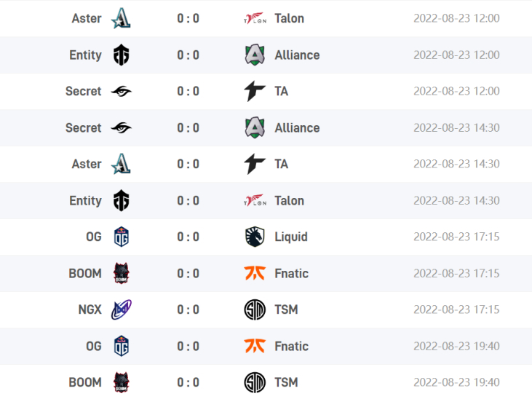This screenshot has width=532, height=399.
Task: Select the Entity name in the Entity vs Talon row
Action: point(85,201)
